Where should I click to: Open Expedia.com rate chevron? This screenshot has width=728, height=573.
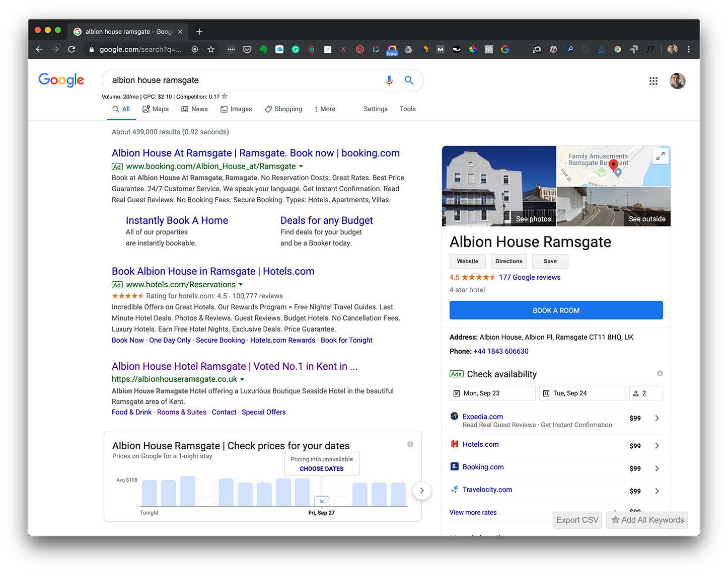(x=657, y=418)
